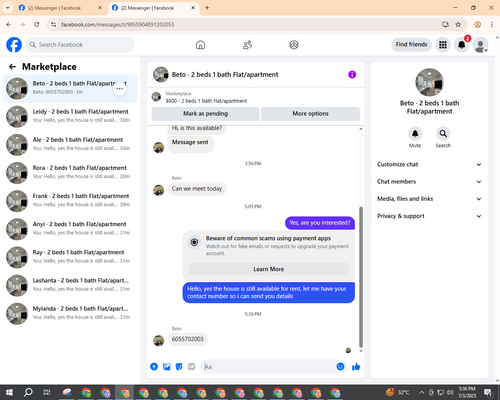Click the 6055702003 message bubble
This screenshot has width=500, height=400.
click(188, 339)
